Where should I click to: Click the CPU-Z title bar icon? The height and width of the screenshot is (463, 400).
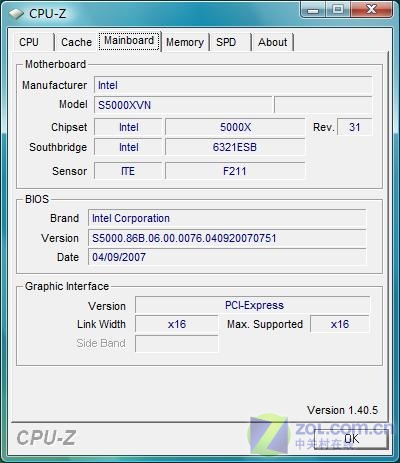click(x=16, y=14)
